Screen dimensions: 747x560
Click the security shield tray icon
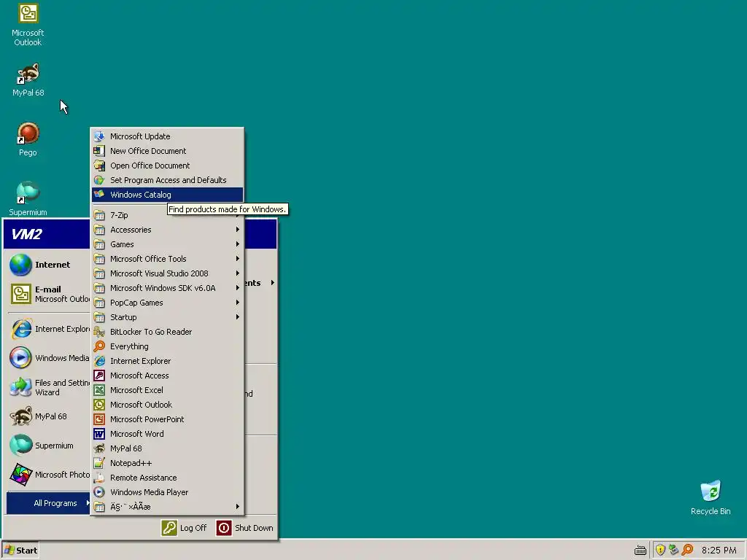pos(660,550)
